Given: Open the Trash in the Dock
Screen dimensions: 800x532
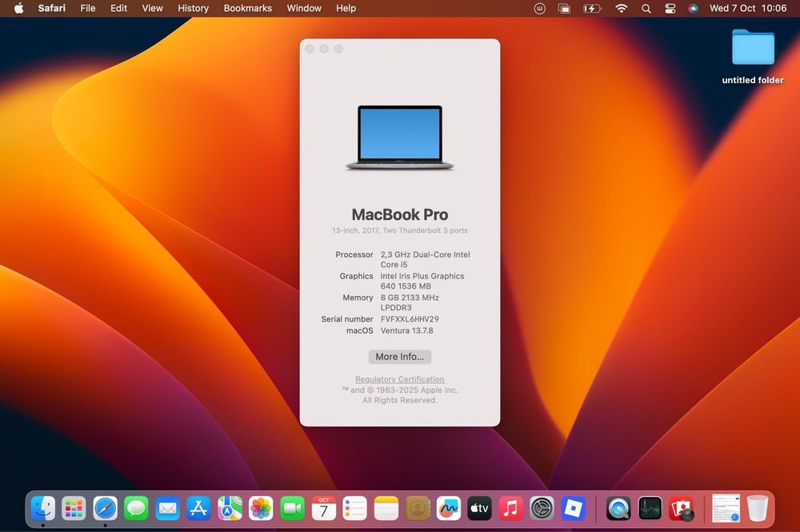Looking at the screenshot, I should 758,508.
